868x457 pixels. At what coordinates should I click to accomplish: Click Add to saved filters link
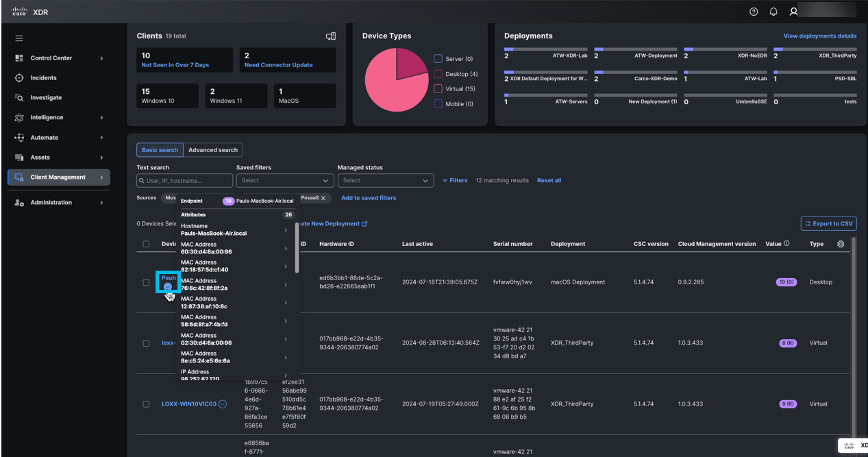click(369, 198)
